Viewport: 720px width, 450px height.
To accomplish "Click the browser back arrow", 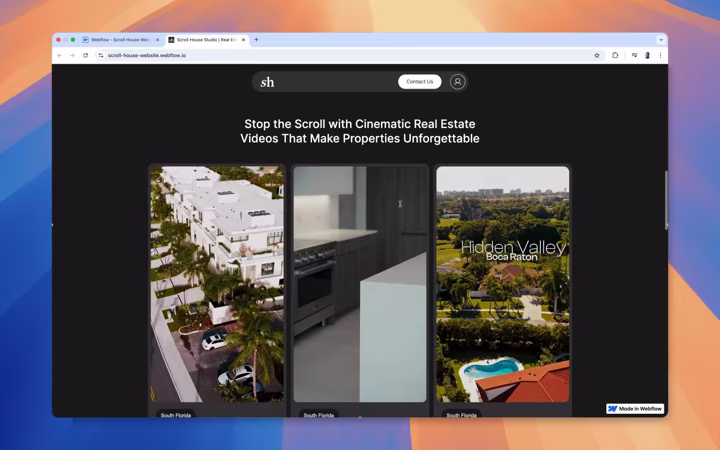I will point(60,55).
